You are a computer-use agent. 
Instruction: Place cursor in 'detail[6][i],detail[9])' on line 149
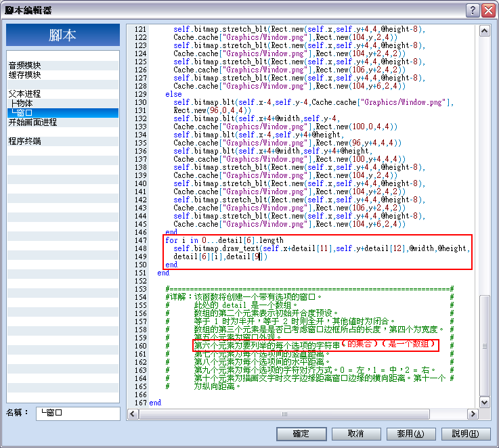coord(220,256)
